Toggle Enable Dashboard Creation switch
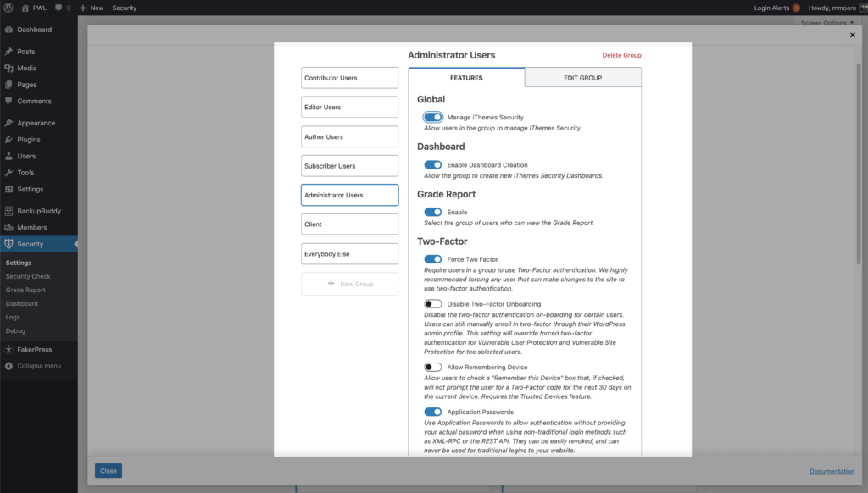This screenshot has width=868, height=493. [x=433, y=165]
